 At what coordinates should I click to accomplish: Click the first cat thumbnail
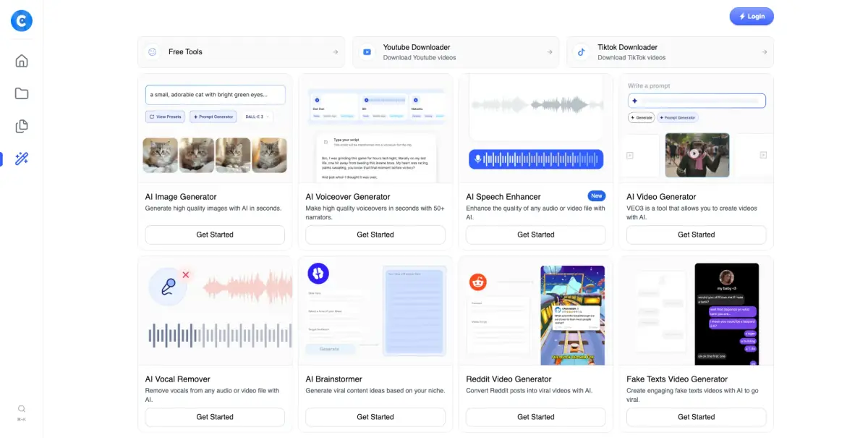(x=161, y=155)
